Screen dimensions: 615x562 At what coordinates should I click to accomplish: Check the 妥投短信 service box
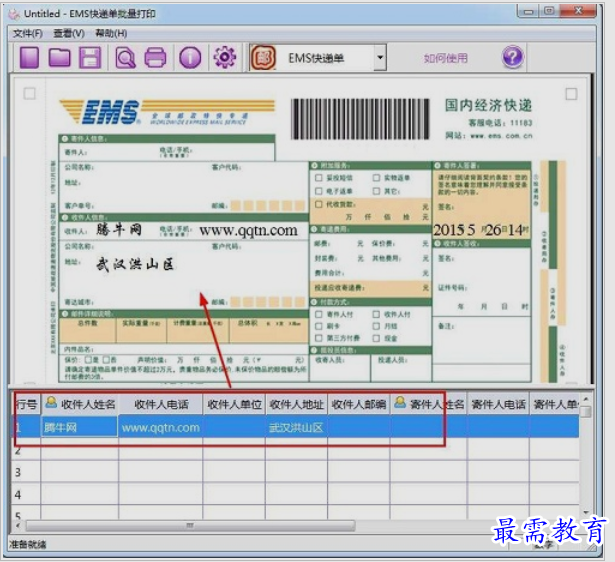pos(319,178)
